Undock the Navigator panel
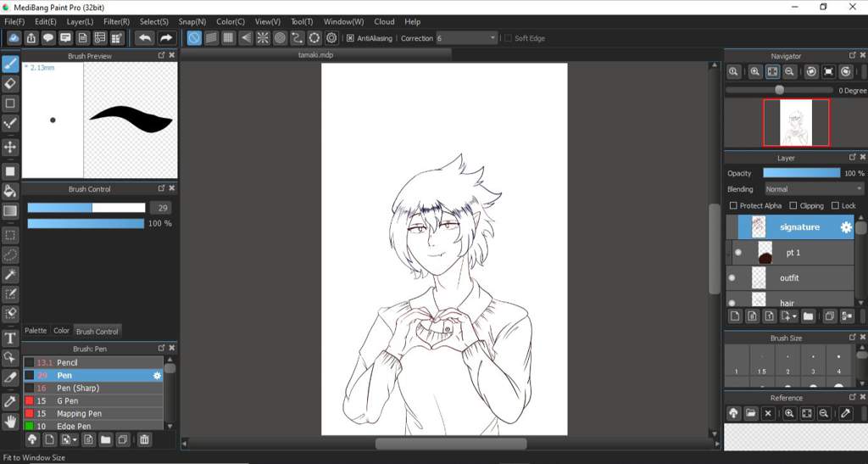Viewport: 868px width, 464px height. pos(853,55)
